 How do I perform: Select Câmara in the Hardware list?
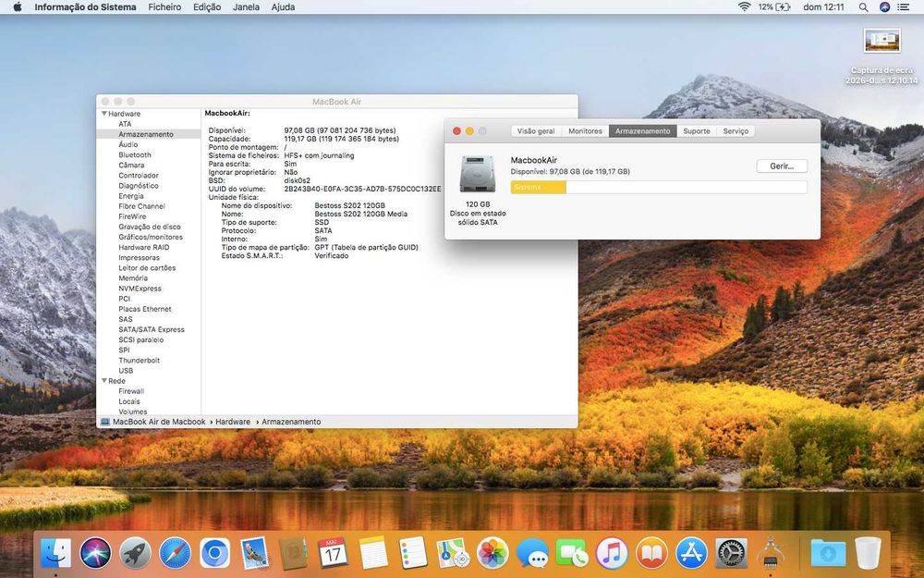pyautogui.click(x=131, y=166)
